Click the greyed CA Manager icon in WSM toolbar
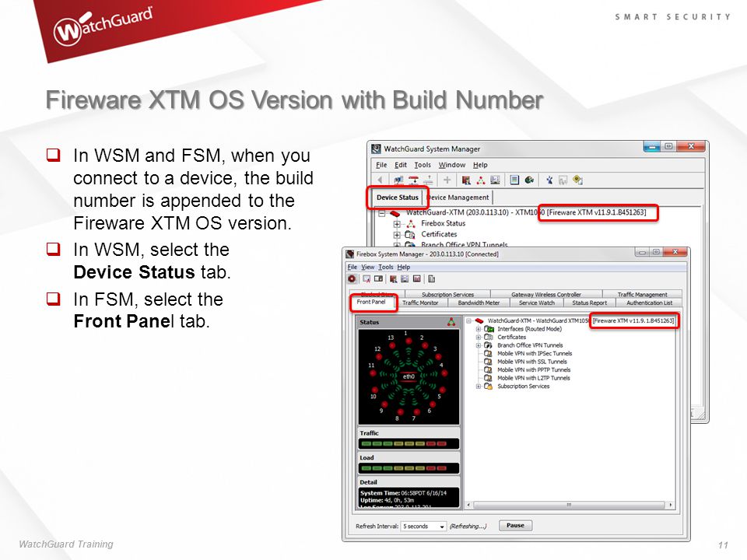The height and width of the screenshot is (560, 747). [x=563, y=180]
